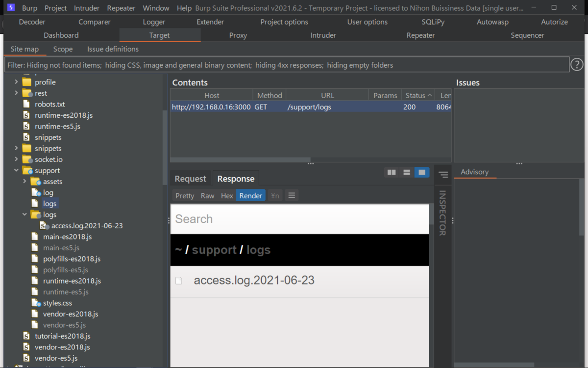Click the log file icon under support
This screenshot has width=588, height=368.
(35, 192)
